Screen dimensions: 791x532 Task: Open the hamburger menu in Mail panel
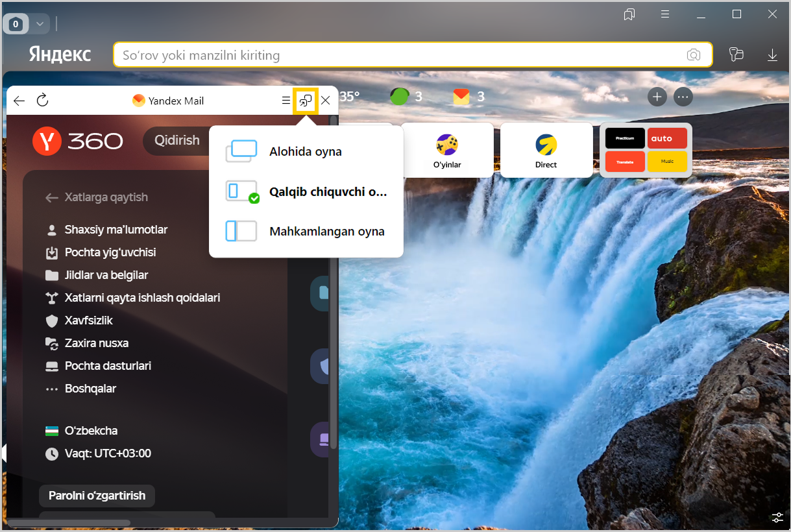click(286, 101)
